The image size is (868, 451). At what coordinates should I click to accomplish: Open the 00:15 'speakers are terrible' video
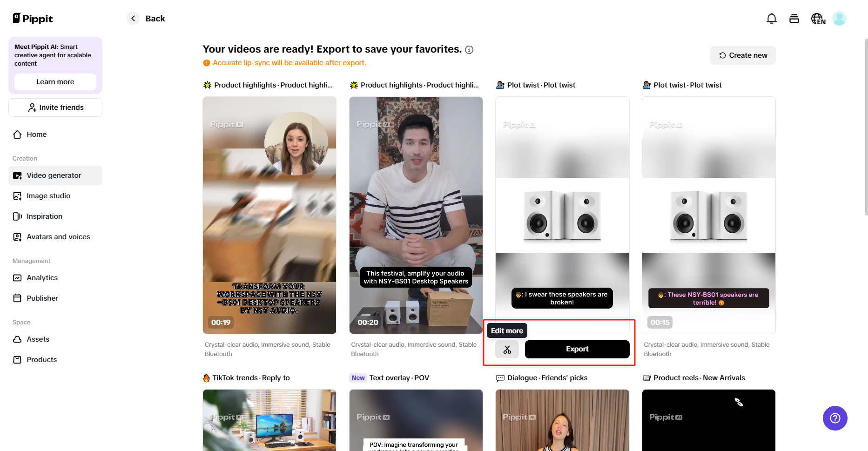click(709, 215)
